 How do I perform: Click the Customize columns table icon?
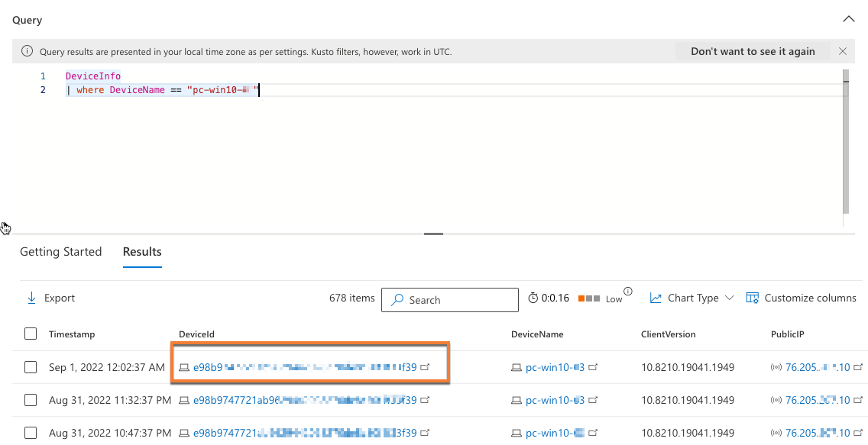point(753,298)
